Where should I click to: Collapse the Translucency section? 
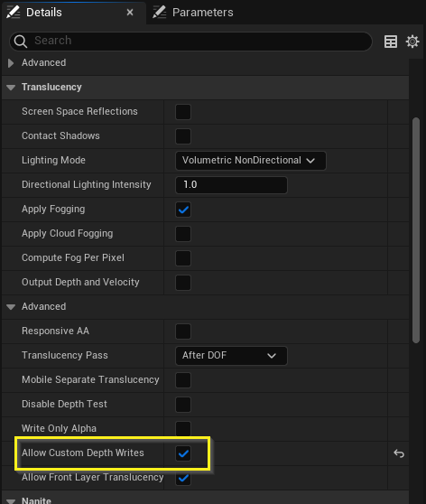coord(11,88)
